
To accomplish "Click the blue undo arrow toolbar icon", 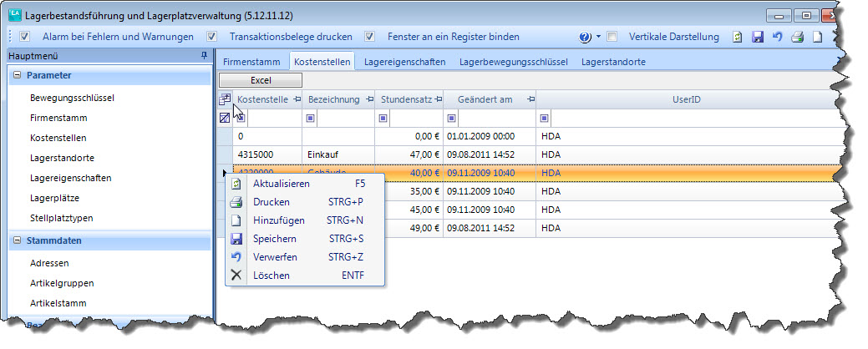I will click(777, 37).
